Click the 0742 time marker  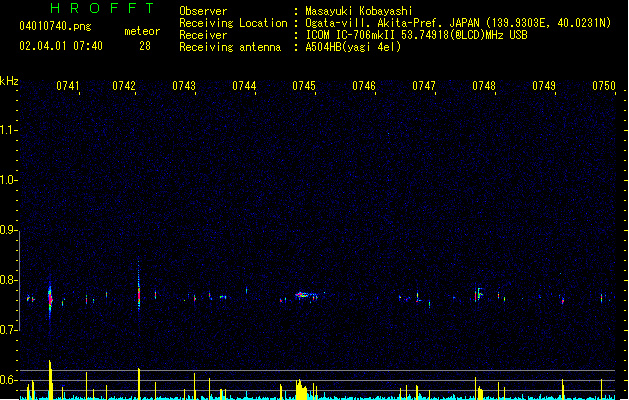coord(124,86)
